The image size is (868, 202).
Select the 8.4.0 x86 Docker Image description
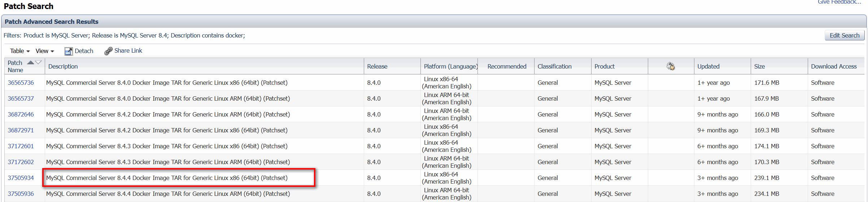pyautogui.click(x=167, y=83)
